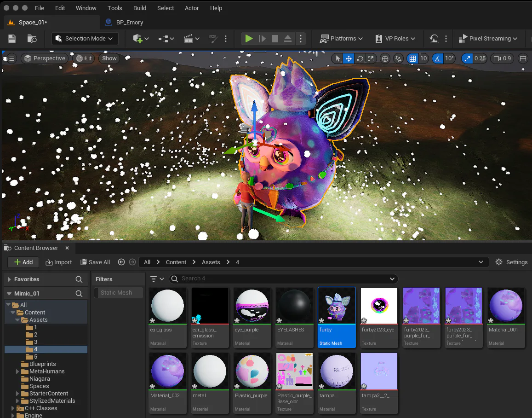Click the Add button in Content Browser
532x418 pixels.
point(23,262)
